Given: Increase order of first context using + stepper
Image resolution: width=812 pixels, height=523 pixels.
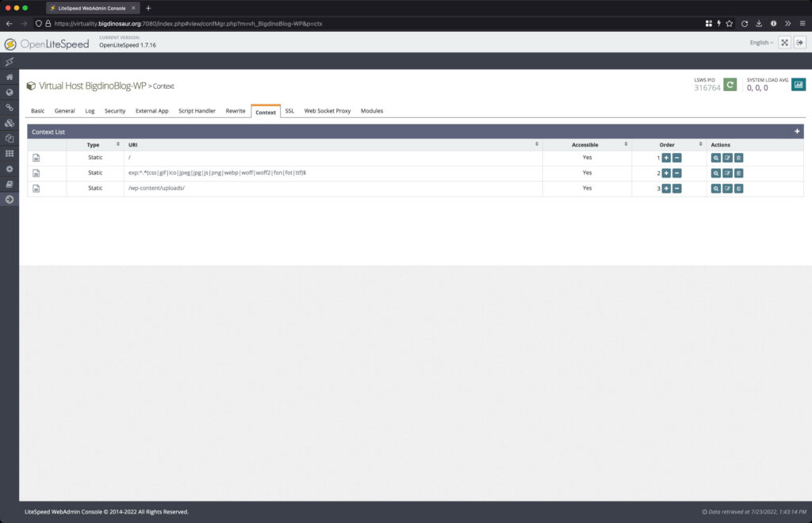Looking at the screenshot, I should [x=665, y=157].
